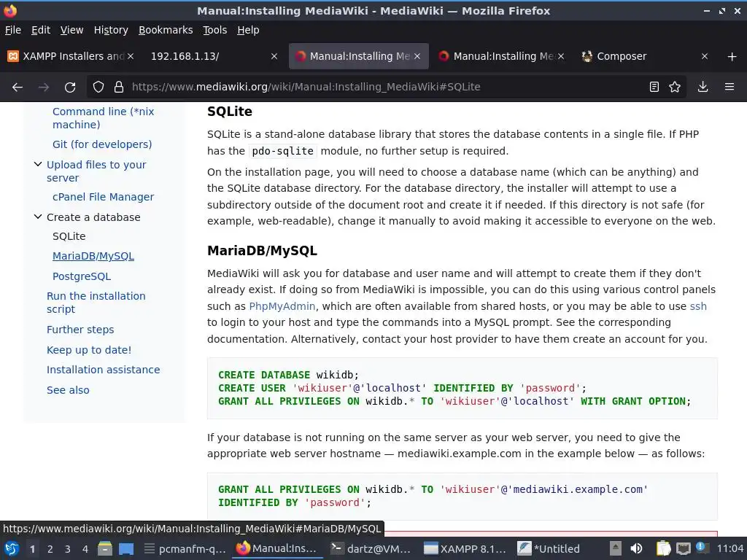Click the forward navigation arrow
The image size is (747, 560).
[x=44, y=87]
